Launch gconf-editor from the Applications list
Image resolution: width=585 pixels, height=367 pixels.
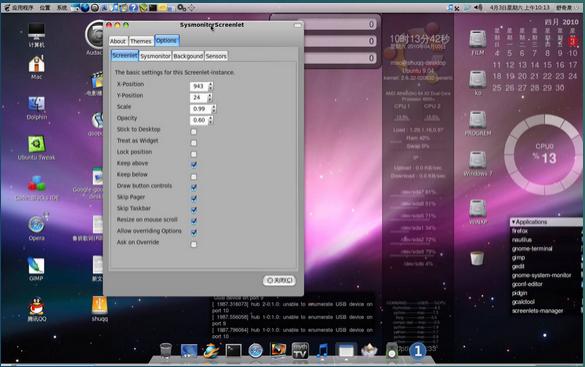point(527,284)
